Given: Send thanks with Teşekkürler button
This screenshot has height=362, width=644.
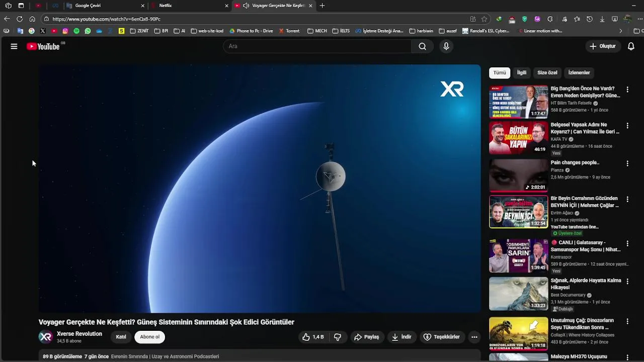Looking at the screenshot, I should (x=442, y=337).
